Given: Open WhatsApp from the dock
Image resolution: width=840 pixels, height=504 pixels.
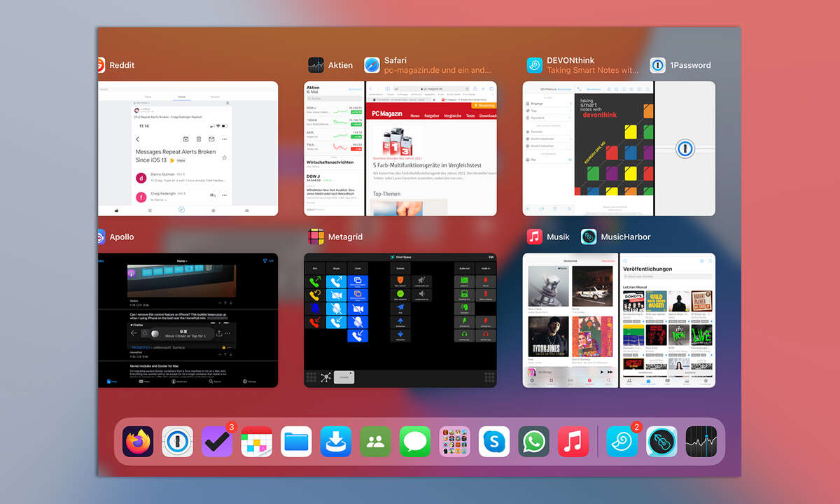Looking at the screenshot, I should (x=533, y=442).
